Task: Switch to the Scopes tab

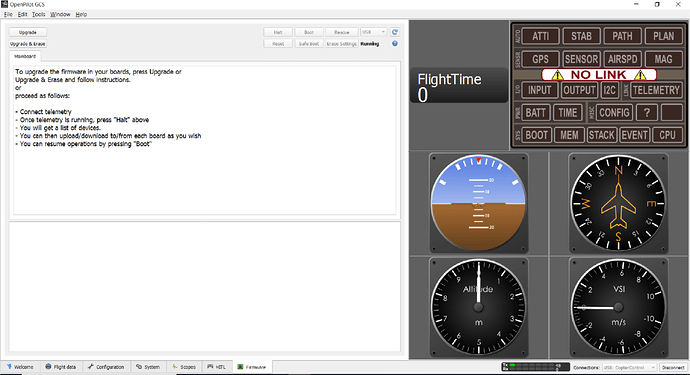Action: click(x=184, y=367)
